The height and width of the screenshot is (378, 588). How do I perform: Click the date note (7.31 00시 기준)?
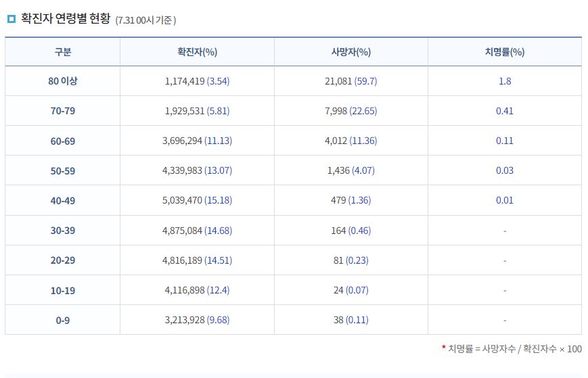(x=145, y=20)
